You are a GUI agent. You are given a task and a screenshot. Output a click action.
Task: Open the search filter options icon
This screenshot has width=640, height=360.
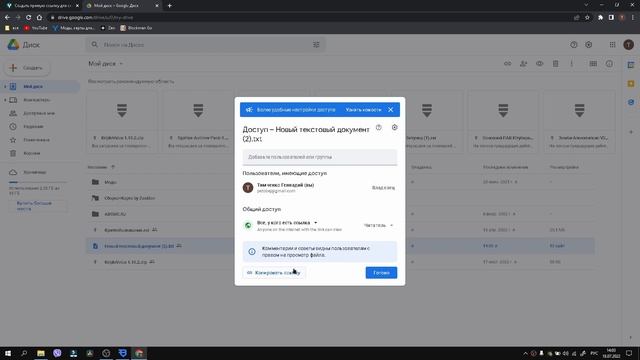[316, 45]
